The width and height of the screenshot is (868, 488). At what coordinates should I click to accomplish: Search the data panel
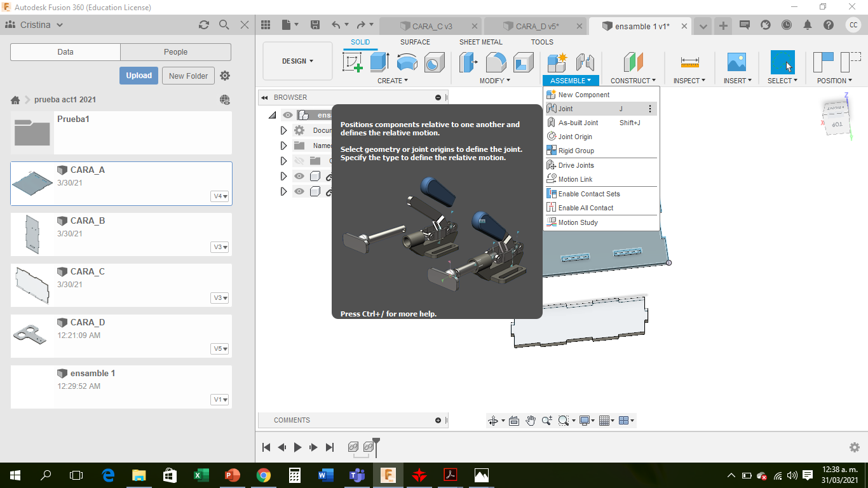[x=224, y=25]
